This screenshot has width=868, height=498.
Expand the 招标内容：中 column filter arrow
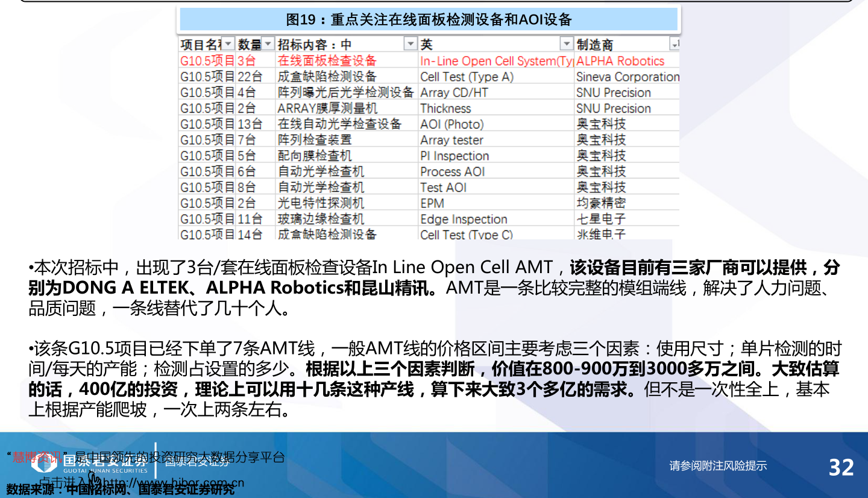click(410, 44)
